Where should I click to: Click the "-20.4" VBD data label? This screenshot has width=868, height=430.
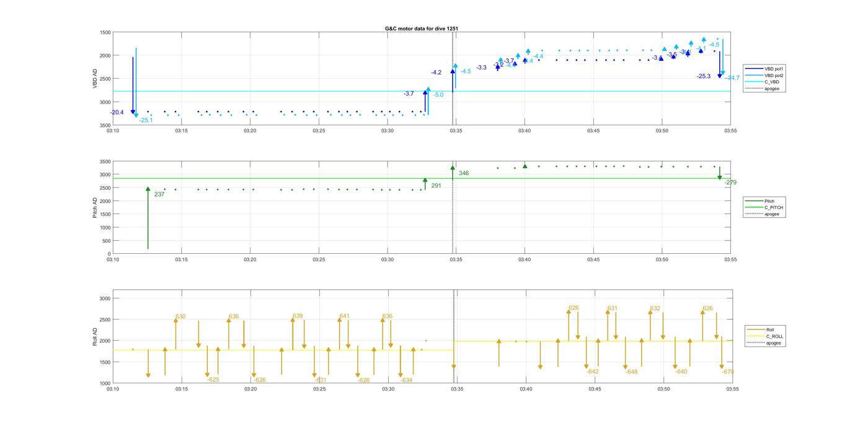(x=117, y=112)
